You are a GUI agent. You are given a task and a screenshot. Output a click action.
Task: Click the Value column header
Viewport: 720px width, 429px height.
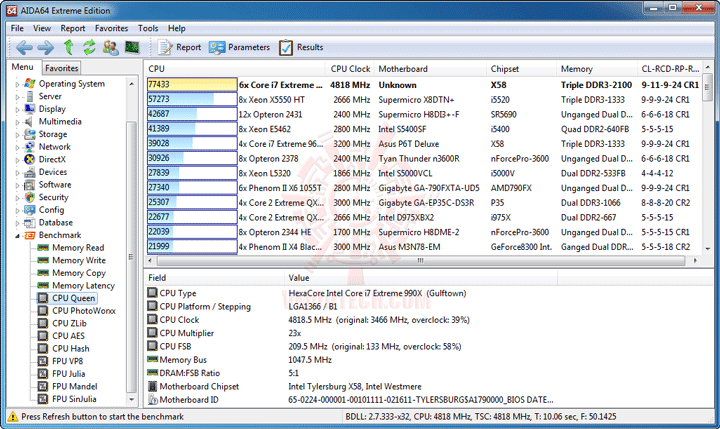(x=421, y=278)
